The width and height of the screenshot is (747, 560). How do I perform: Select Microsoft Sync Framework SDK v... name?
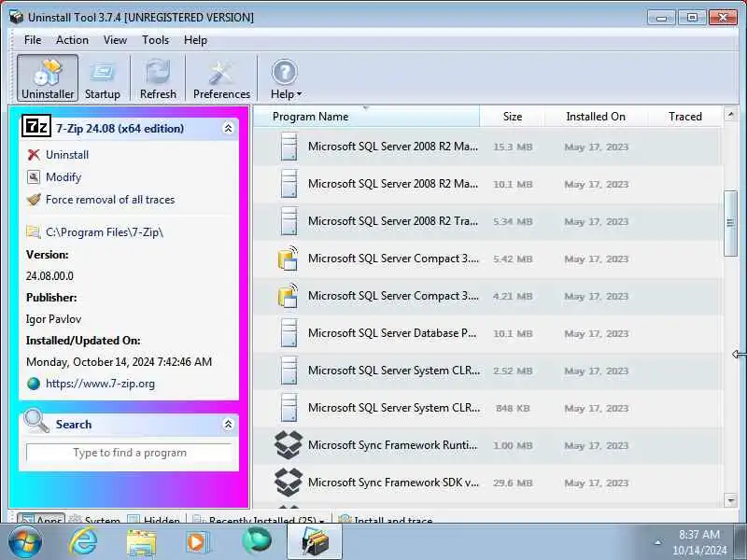coord(393,482)
